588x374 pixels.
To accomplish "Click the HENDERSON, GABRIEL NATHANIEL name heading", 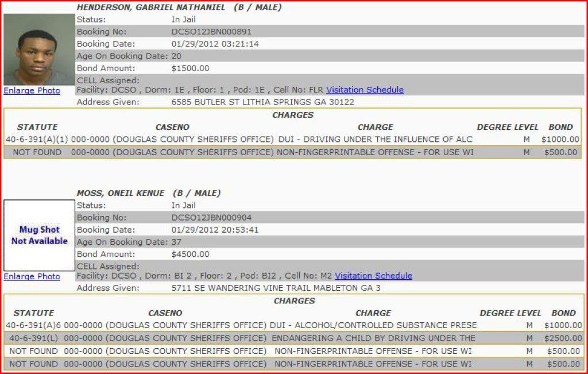I will point(151,7).
